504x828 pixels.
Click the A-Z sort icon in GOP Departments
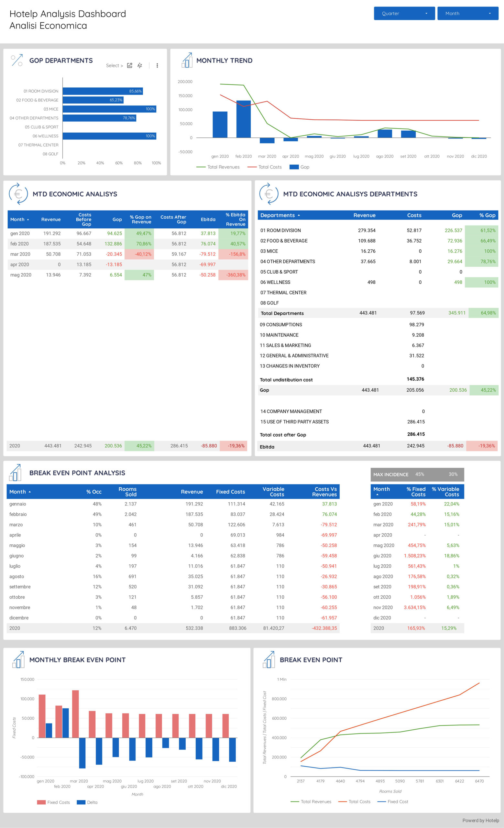coord(140,66)
